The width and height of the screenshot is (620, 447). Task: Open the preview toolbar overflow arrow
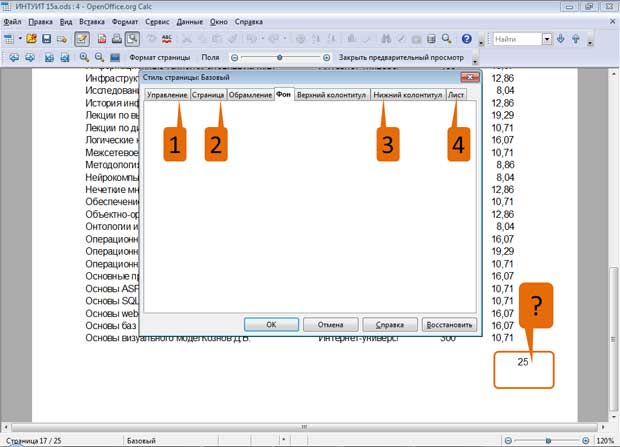[x=475, y=60]
